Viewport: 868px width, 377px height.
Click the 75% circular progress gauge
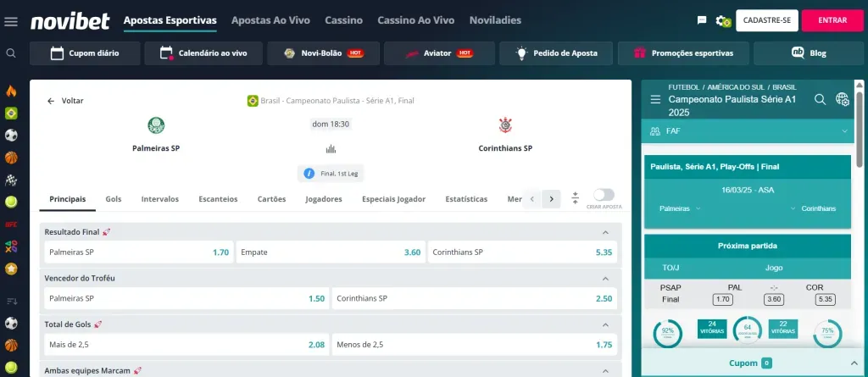(x=827, y=333)
